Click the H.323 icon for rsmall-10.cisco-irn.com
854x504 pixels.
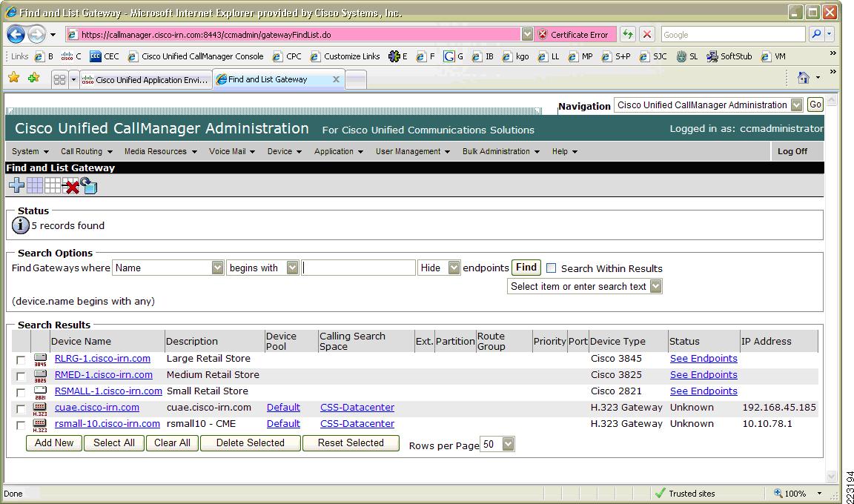coord(40,425)
